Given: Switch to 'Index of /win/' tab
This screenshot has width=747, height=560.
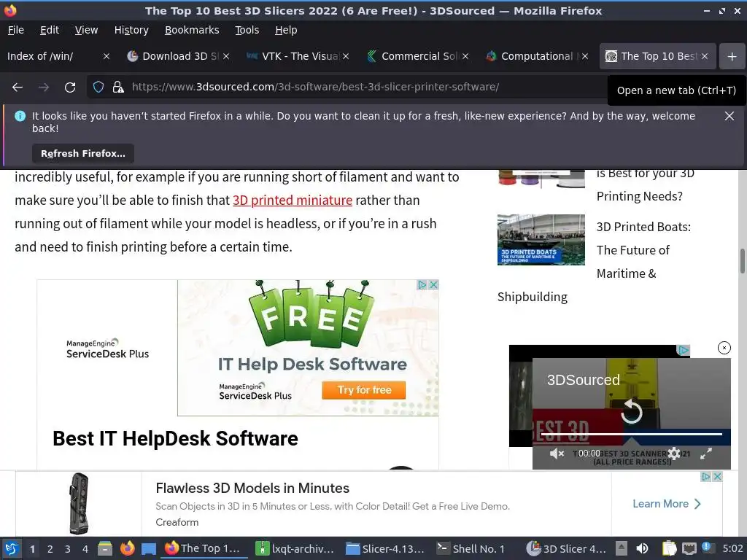Looking at the screenshot, I should click(x=53, y=56).
